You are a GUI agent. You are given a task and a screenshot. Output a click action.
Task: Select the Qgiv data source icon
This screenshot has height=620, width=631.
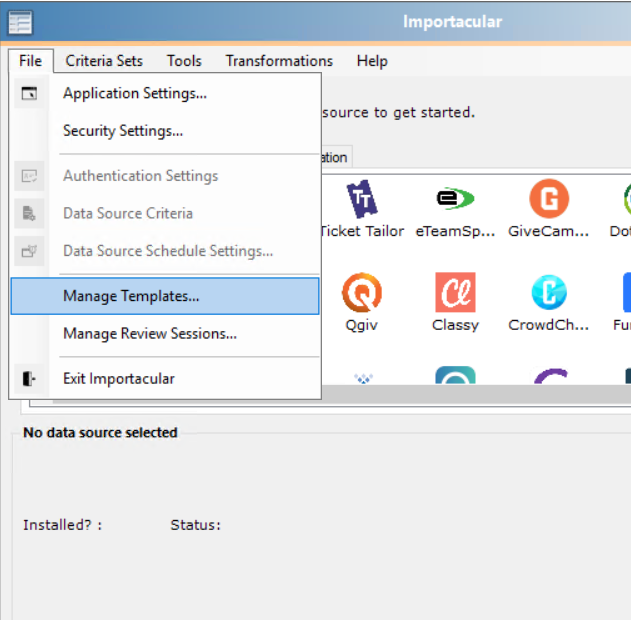362,292
